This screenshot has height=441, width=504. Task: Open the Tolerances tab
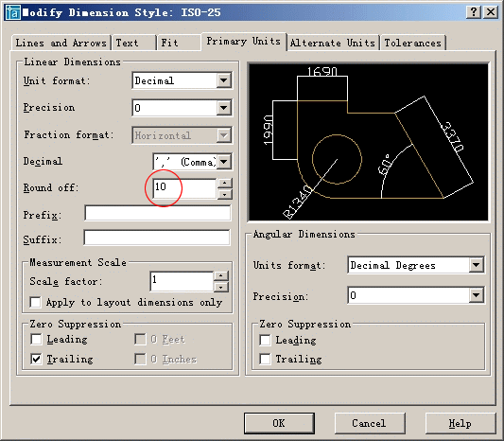412,43
